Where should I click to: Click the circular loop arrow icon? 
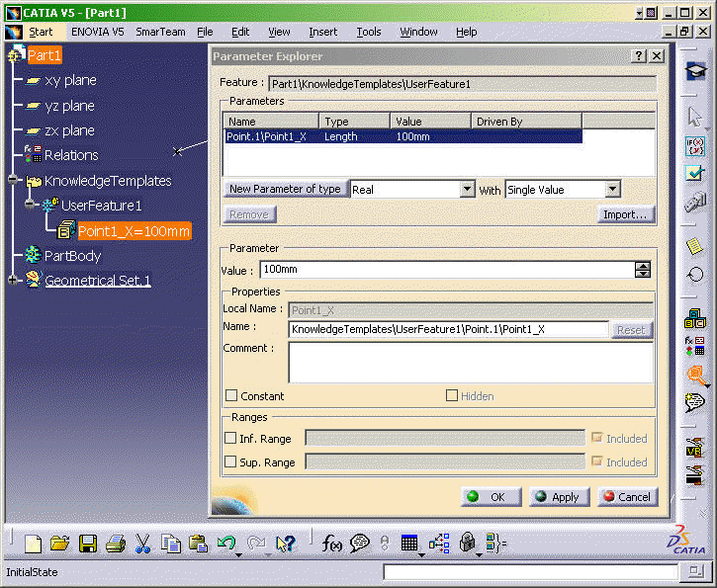(x=695, y=275)
